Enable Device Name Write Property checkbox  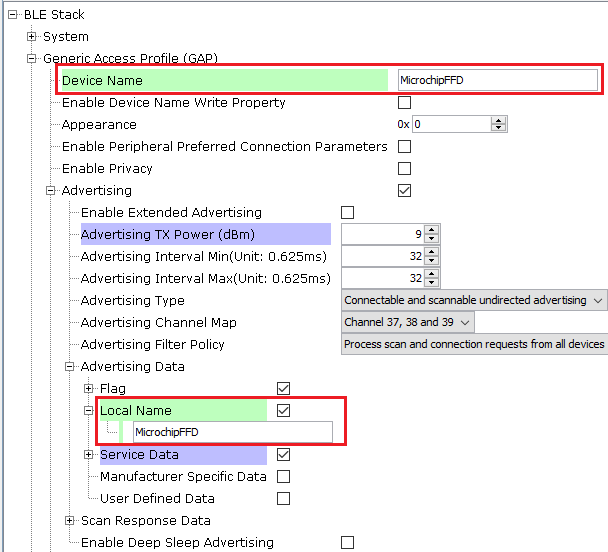click(x=404, y=103)
